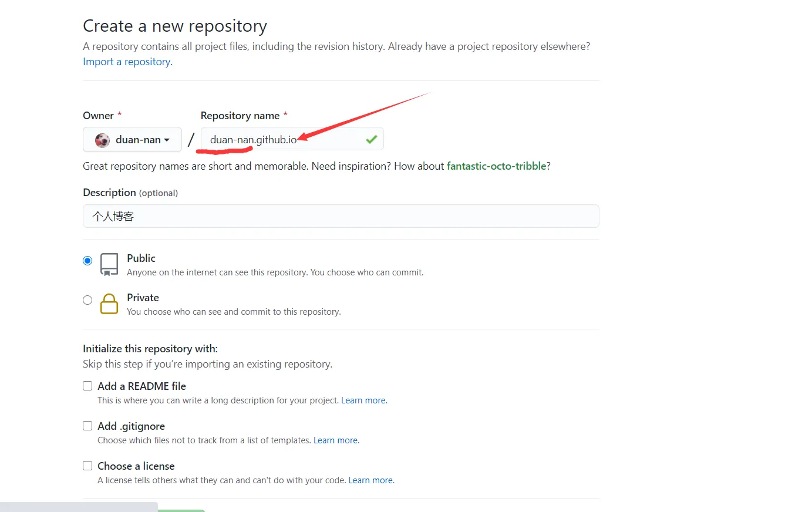
Task: Click the Import a repository link
Action: click(127, 62)
